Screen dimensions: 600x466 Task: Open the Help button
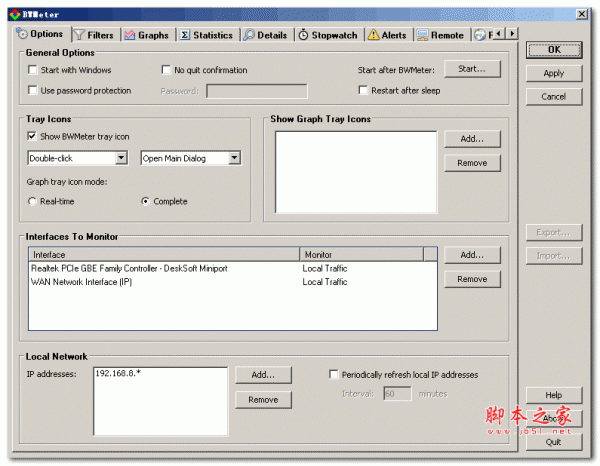coord(554,395)
